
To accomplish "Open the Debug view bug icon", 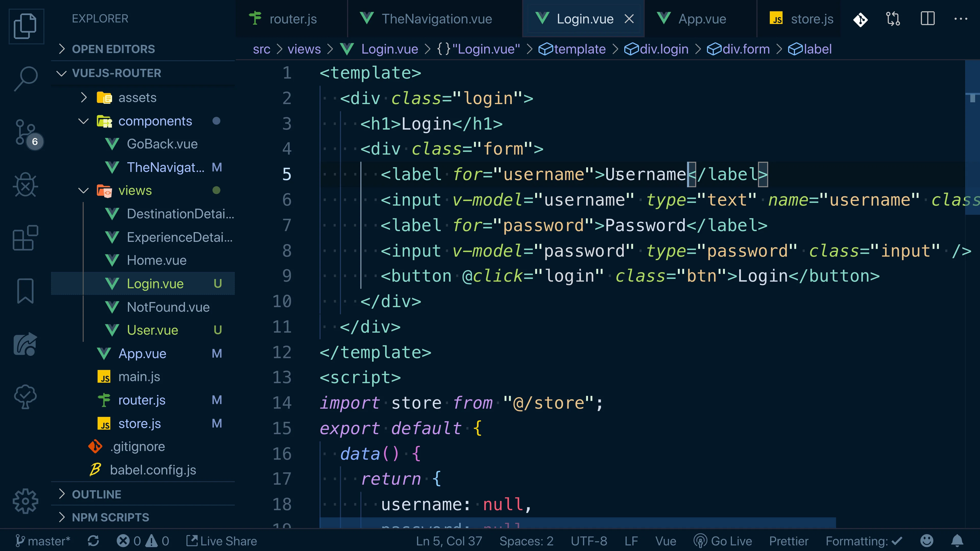I will pyautogui.click(x=26, y=185).
